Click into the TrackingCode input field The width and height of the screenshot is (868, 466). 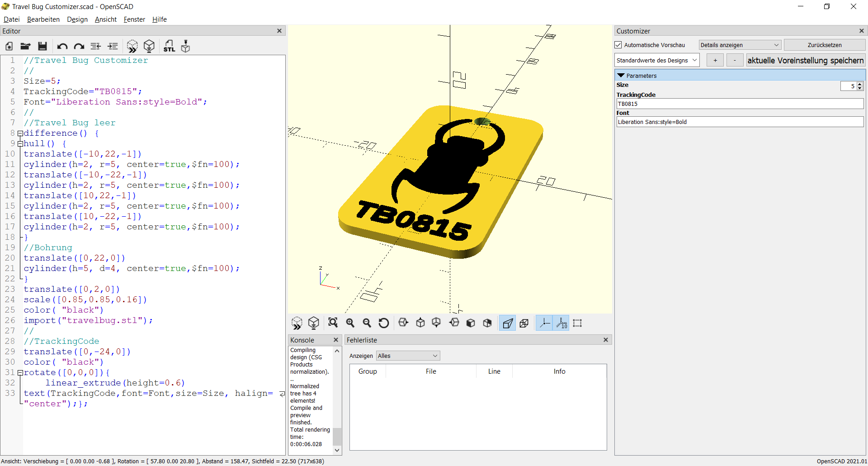point(740,104)
